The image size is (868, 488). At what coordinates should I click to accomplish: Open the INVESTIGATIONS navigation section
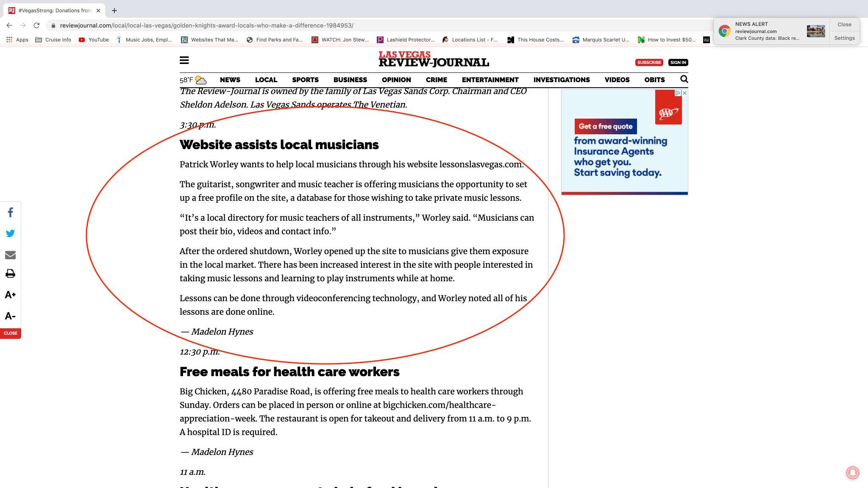tap(561, 80)
